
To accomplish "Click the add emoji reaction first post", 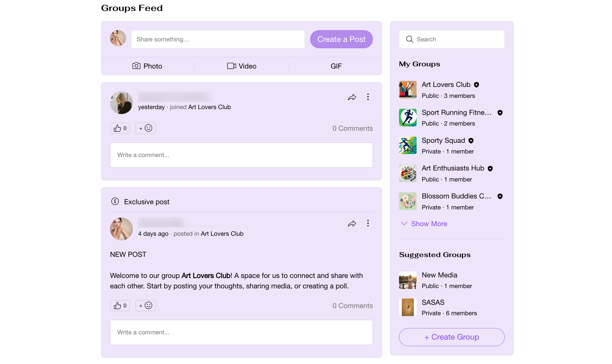I will (145, 128).
